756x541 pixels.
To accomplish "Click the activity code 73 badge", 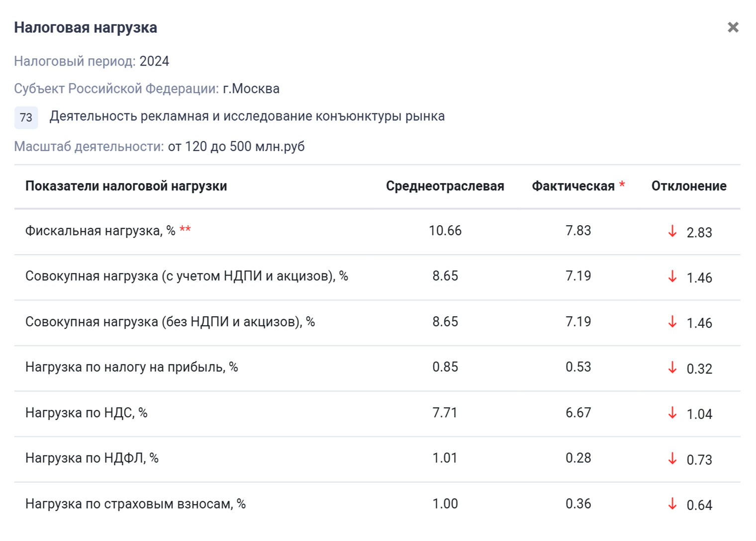I will click(x=26, y=118).
